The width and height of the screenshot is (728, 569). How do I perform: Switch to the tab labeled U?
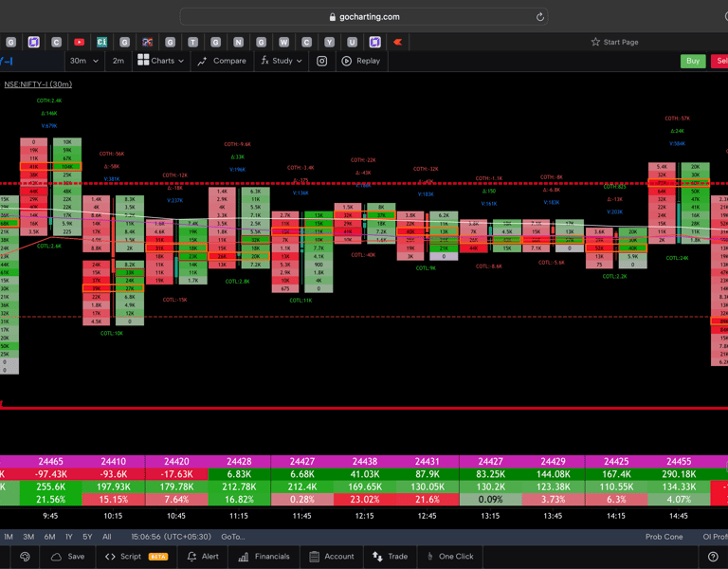pos(352,43)
